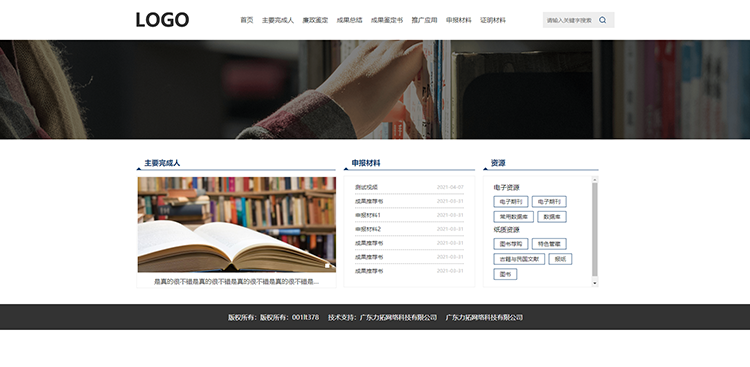Open the 申报材料1 list entry
This screenshot has height=367, width=750.
coord(409,215)
